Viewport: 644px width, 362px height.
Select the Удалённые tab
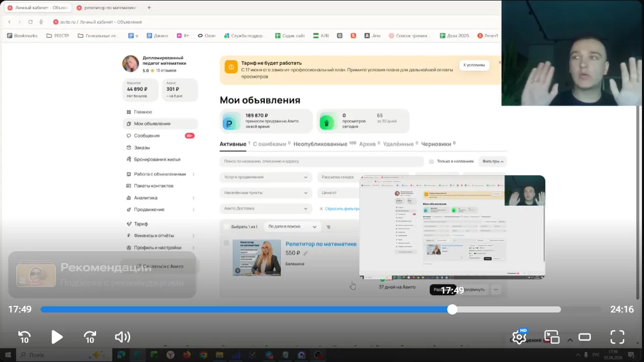[x=398, y=144]
